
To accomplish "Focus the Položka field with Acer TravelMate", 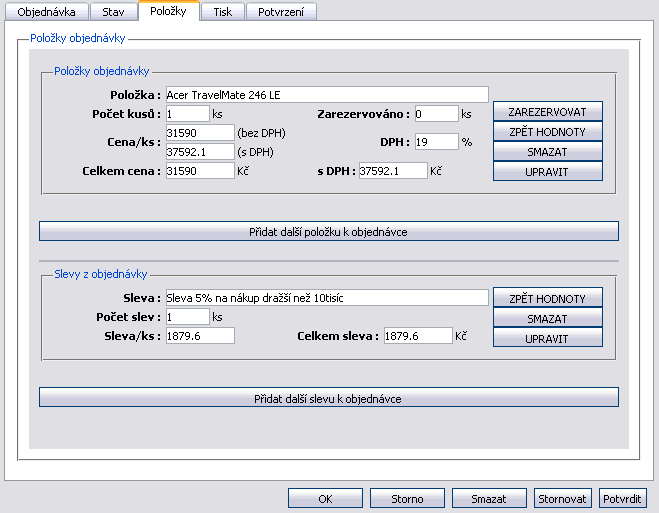I will 327,95.
